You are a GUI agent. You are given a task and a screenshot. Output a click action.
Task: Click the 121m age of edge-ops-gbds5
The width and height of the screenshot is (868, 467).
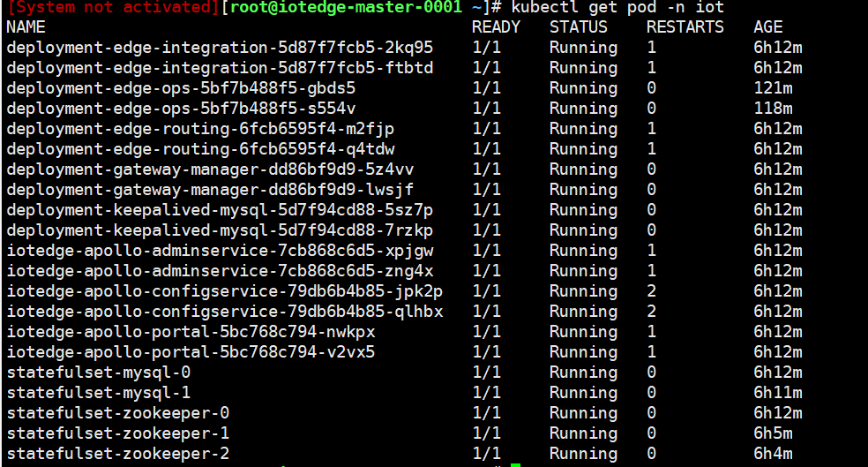tap(773, 88)
